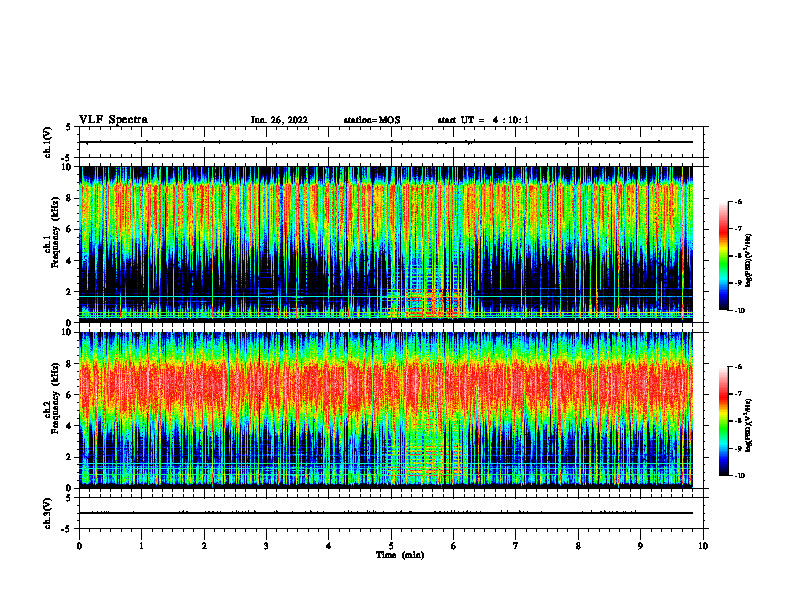Click the ch.1 colorbar "log(PSD)(V²/Hz)" label
This screenshot has width=792, height=612.
[x=749, y=261]
